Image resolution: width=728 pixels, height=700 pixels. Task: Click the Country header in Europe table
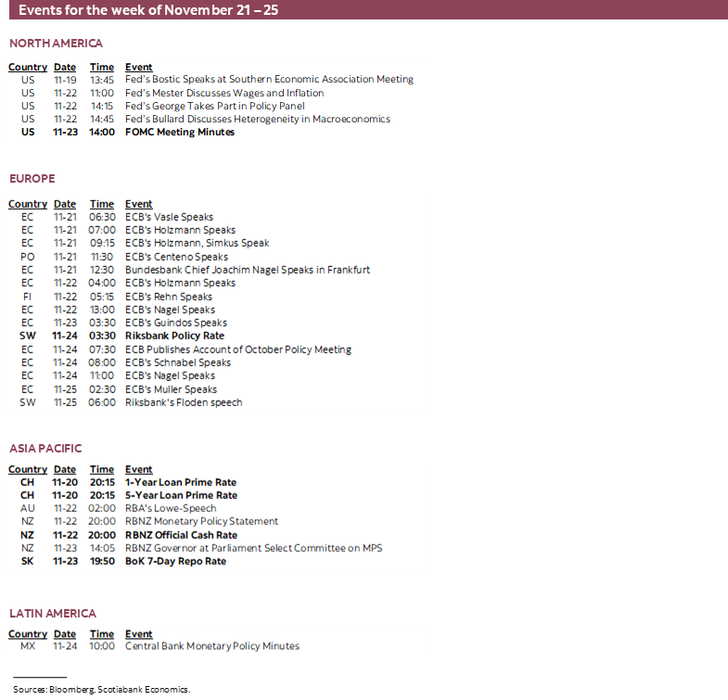(28, 204)
